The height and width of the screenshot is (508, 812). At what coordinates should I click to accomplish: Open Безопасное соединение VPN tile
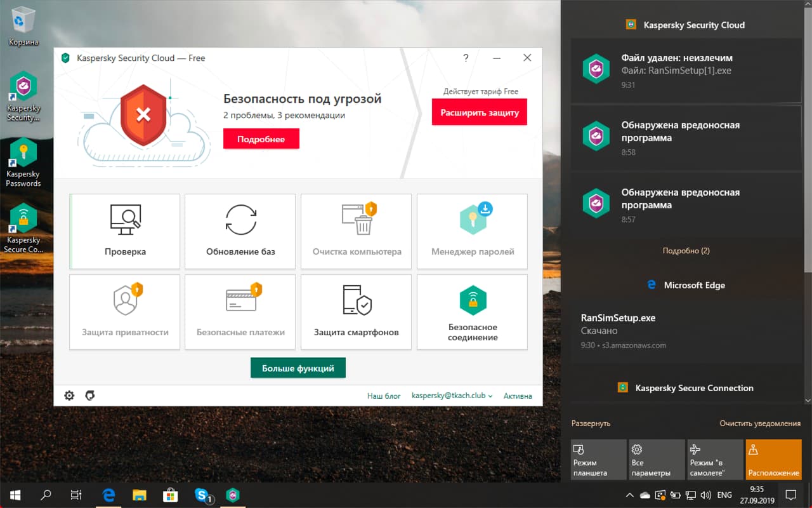click(472, 312)
